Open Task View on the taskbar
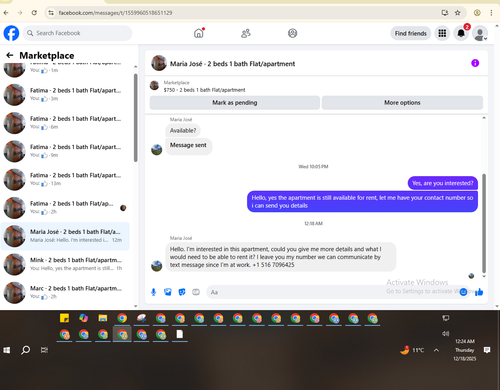This screenshot has width=500, height=390. point(44,350)
